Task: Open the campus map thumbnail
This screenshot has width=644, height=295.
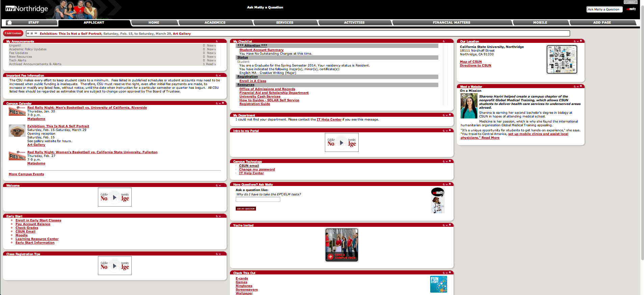Action: [562, 59]
